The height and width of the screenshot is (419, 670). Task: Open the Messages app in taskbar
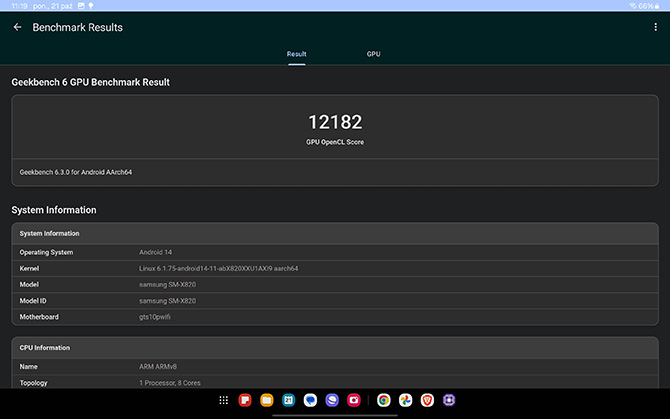(310, 400)
